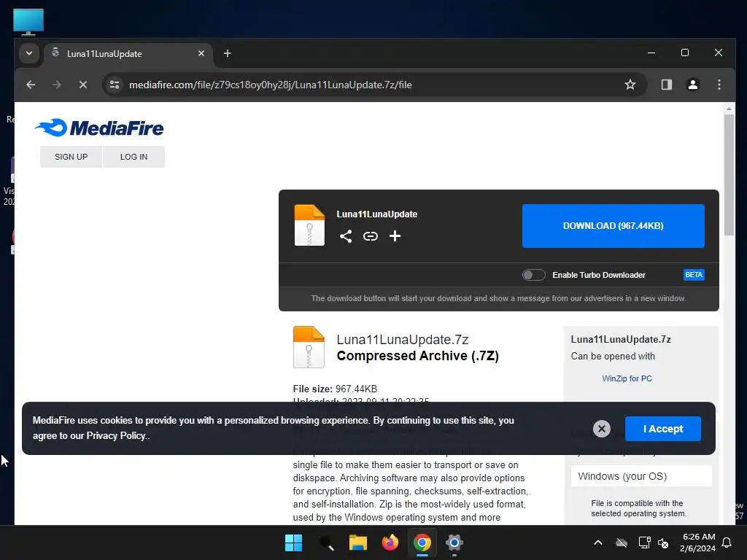Open Settings gear in the taskbar
Image resolution: width=747 pixels, height=560 pixels.
[x=454, y=542]
